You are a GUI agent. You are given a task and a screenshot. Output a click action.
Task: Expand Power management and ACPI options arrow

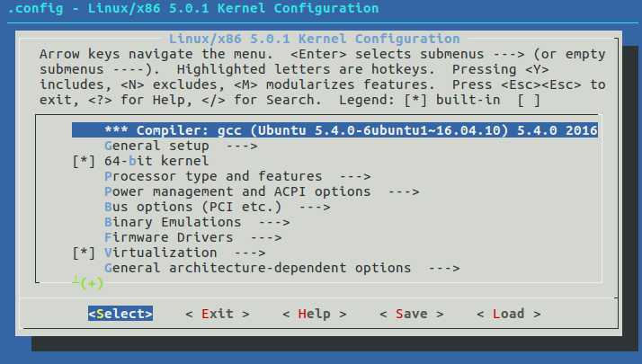pyautogui.click(x=404, y=191)
